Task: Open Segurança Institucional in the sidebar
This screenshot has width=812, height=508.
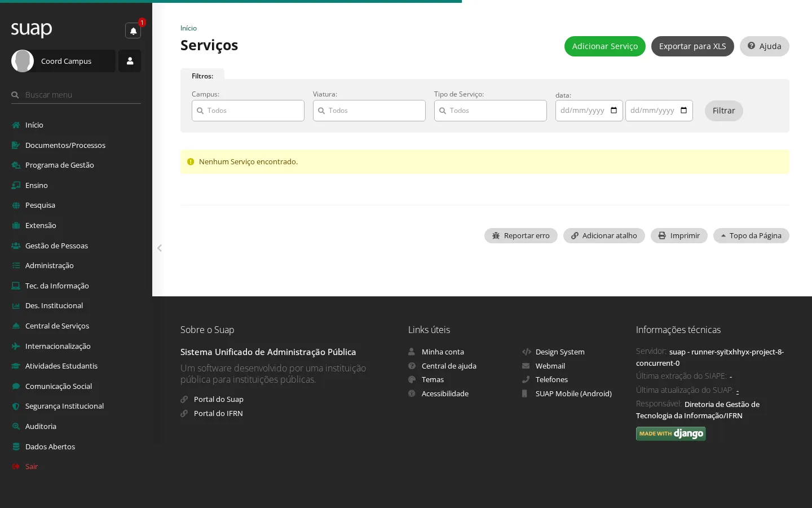Action: click(76, 406)
